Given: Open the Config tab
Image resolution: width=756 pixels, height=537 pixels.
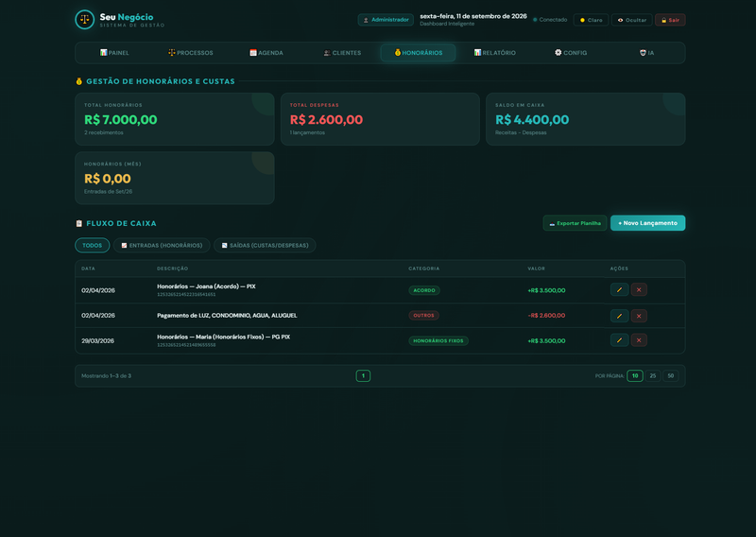Looking at the screenshot, I should coord(571,53).
